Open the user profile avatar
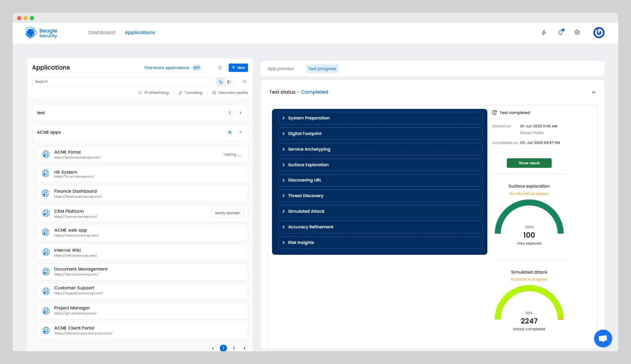 tap(599, 32)
